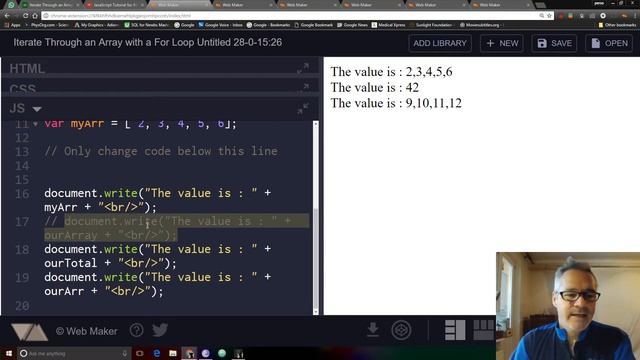Expand the CSS pane to full size

[x=304, y=87]
